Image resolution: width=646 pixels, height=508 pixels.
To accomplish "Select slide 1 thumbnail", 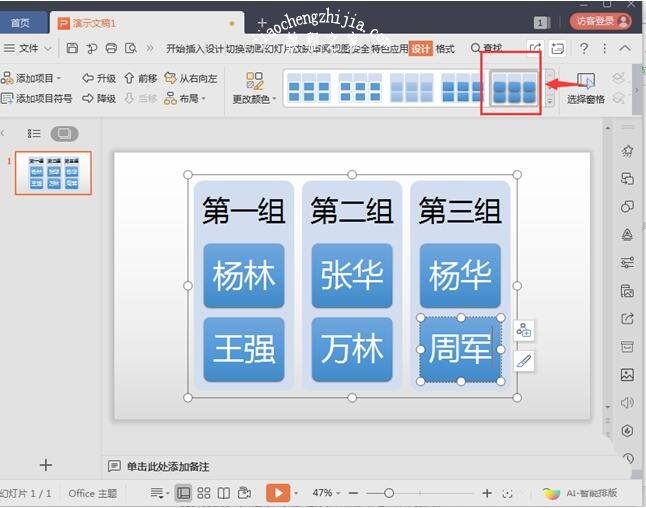I will [53, 173].
